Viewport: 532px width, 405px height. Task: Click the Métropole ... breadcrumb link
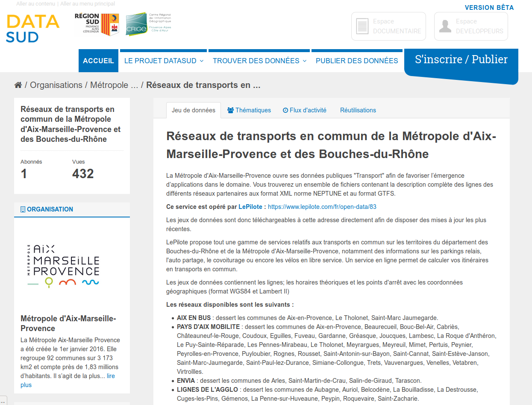114,85
